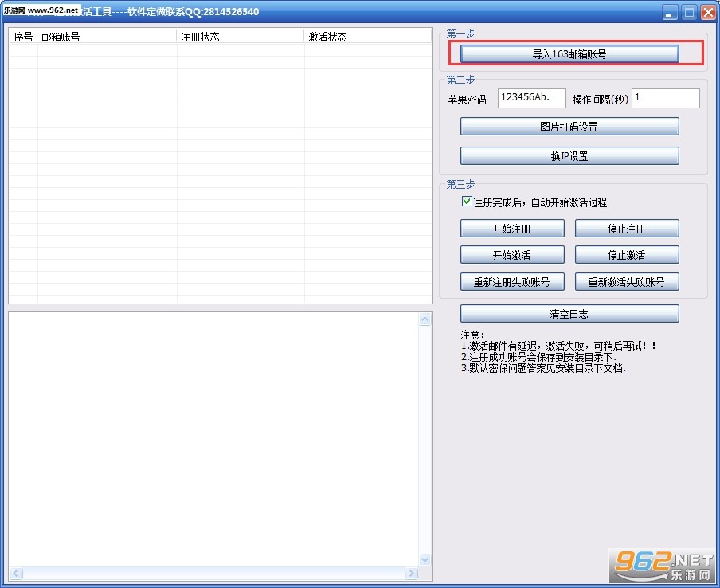Click 开始注册 to start registration
Viewport: 720px width, 588px height.
tap(511, 228)
